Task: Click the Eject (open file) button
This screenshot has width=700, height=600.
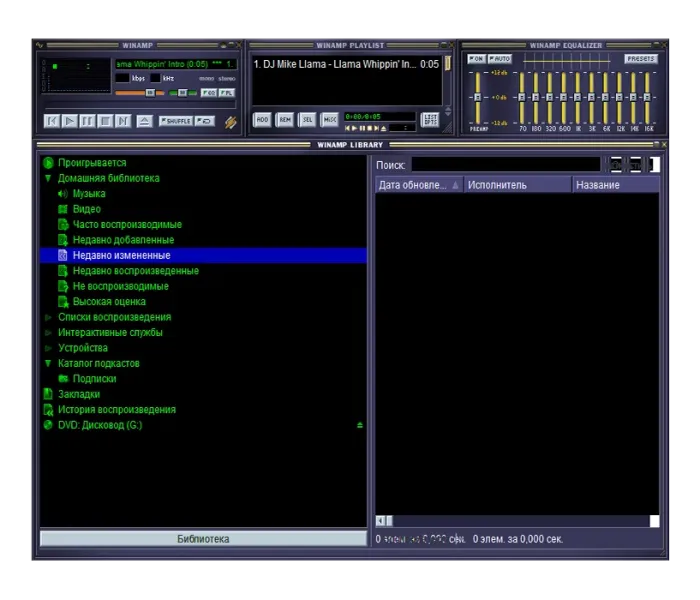Action: point(144,121)
